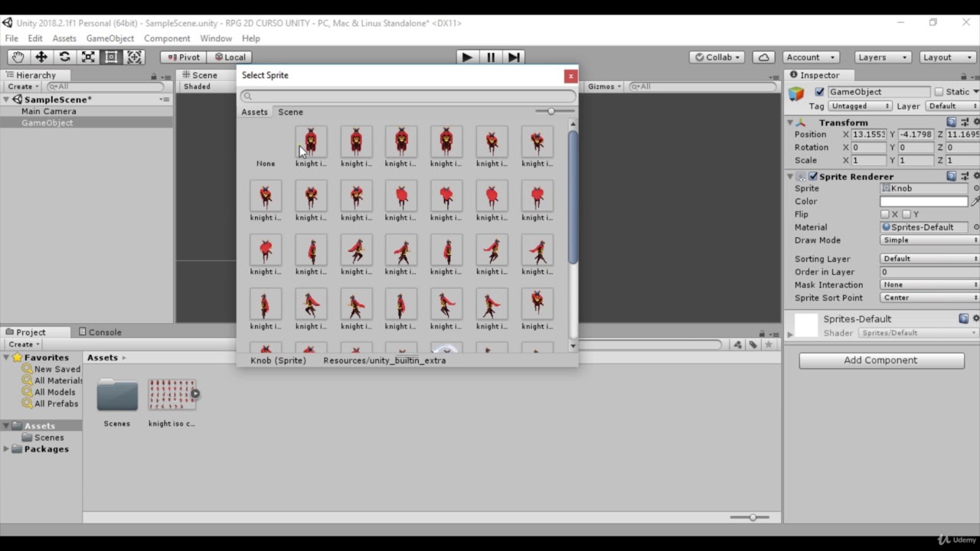Click the Select Sprite search field

pyautogui.click(x=407, y=96)
